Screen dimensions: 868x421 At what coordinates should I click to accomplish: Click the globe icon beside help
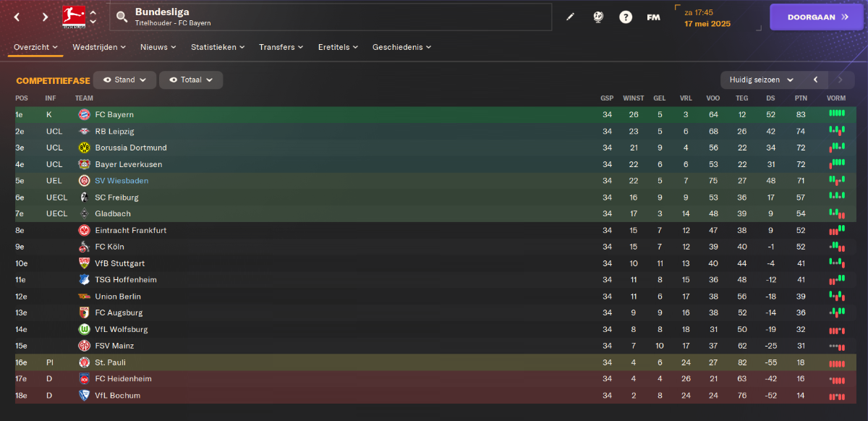(x=598, y=17)
